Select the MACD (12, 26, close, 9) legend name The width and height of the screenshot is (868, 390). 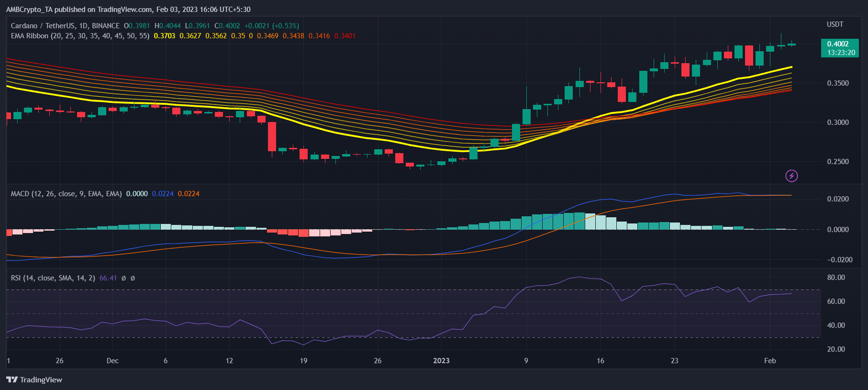click(x=66, y=194)
